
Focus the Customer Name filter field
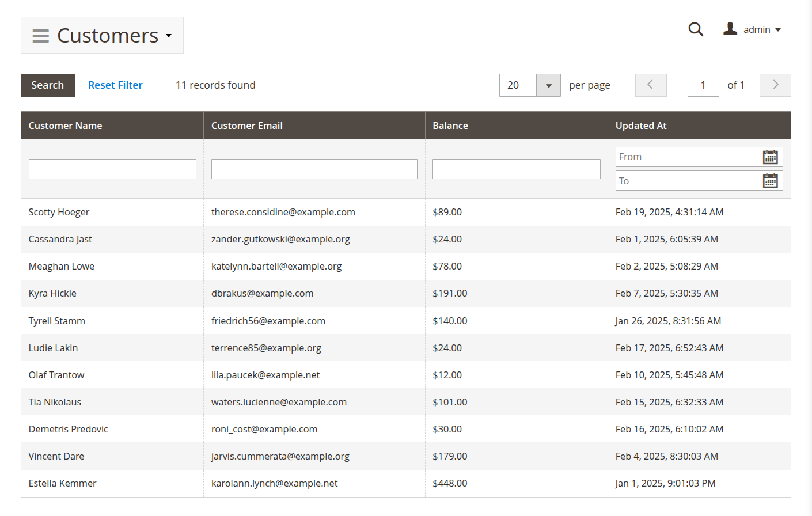click(112, 169)
